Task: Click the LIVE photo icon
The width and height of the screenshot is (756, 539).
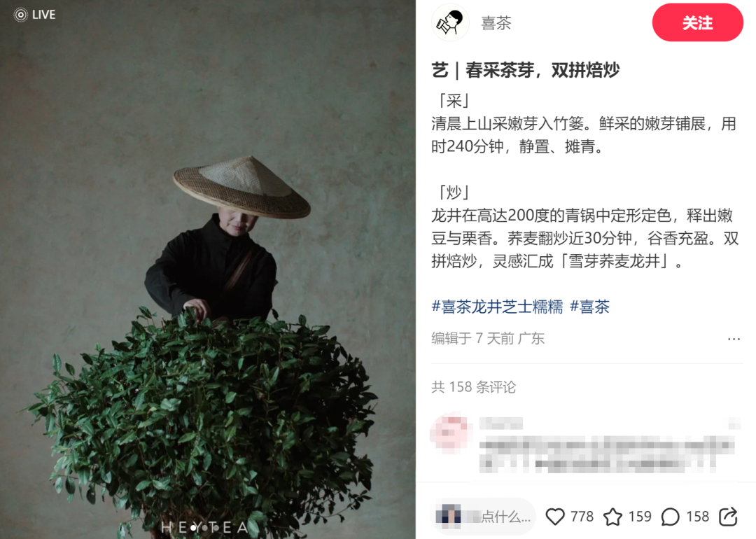Action: 21,15
